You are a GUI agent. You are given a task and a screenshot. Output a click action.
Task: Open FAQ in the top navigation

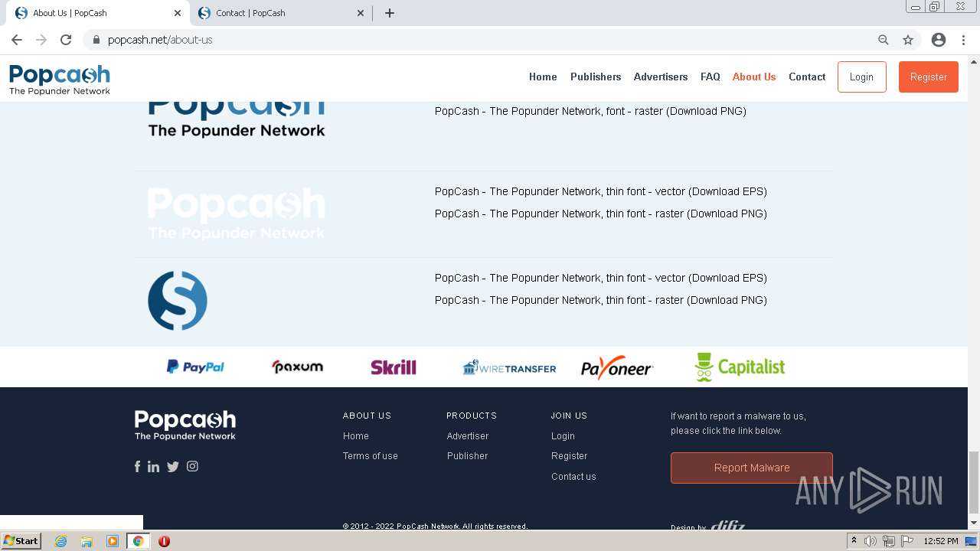pos(710,77)
